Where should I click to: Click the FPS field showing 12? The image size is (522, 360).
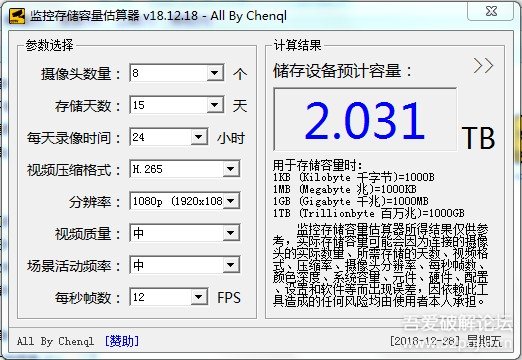[x=169, y=297]
